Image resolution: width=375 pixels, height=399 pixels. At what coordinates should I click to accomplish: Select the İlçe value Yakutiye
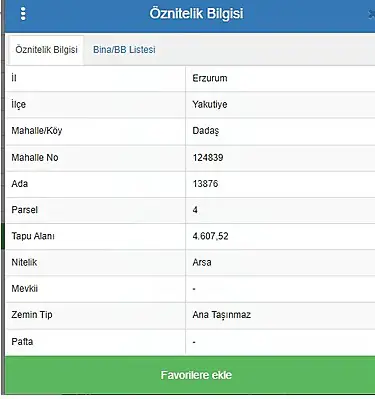210,104
